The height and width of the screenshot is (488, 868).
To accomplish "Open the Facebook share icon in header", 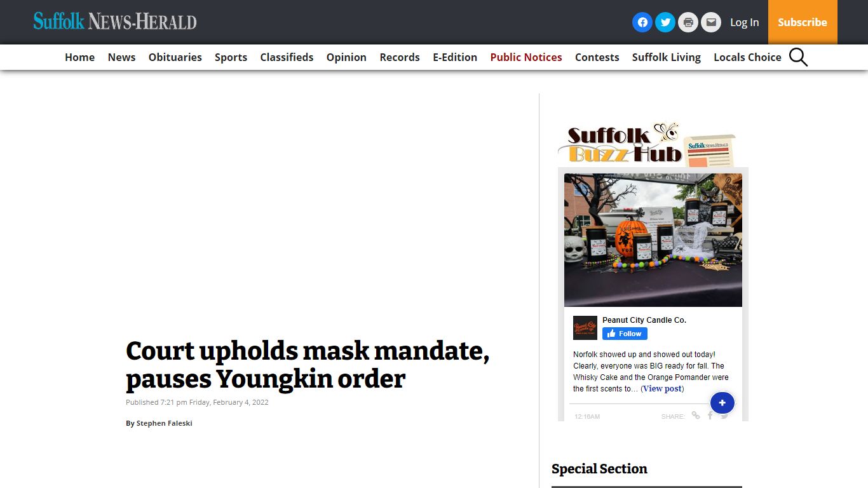I will [642, 22].
